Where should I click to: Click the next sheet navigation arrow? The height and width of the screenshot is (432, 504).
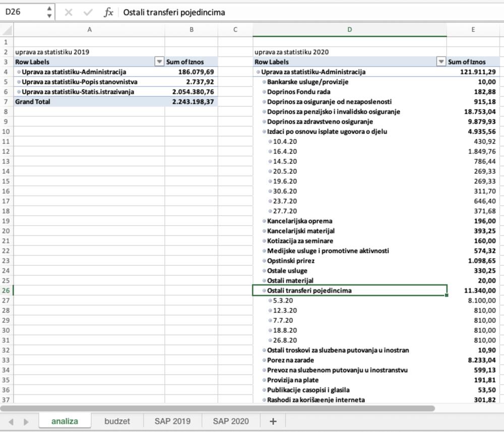(26, 421)
